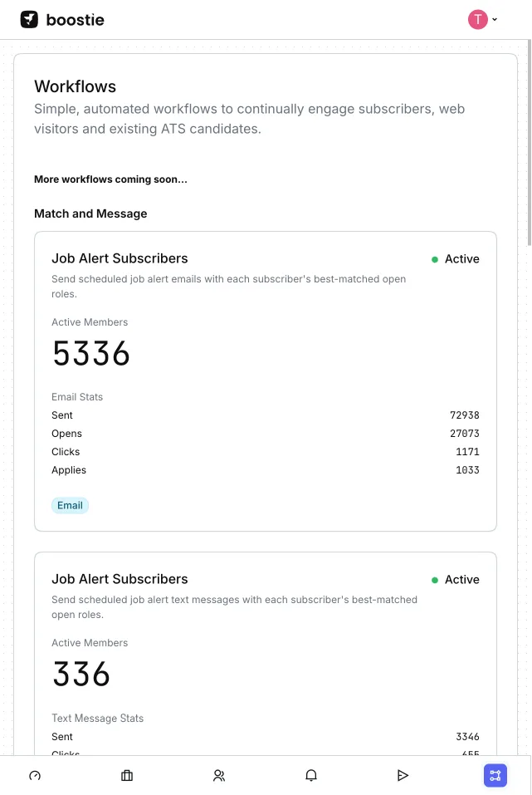532x795 pixels.
Task: Expand the profile dropdown chevron
Action: pos(495,19)
